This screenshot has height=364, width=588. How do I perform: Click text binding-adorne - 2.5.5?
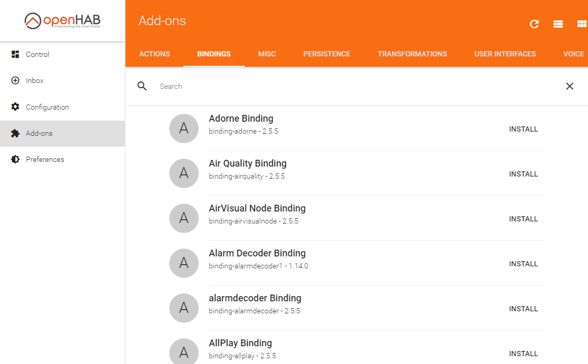pos(244,131)
